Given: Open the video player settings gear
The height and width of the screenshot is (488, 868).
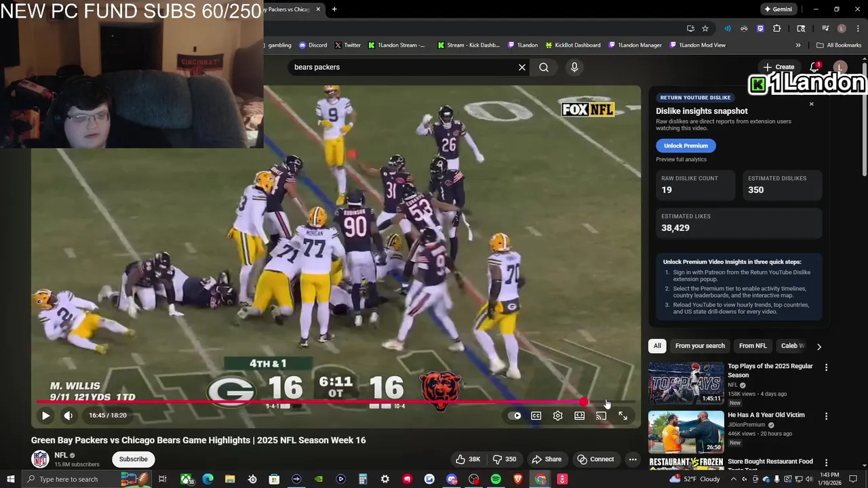Looking at the screenshot, I should click(x=558, y=415).
